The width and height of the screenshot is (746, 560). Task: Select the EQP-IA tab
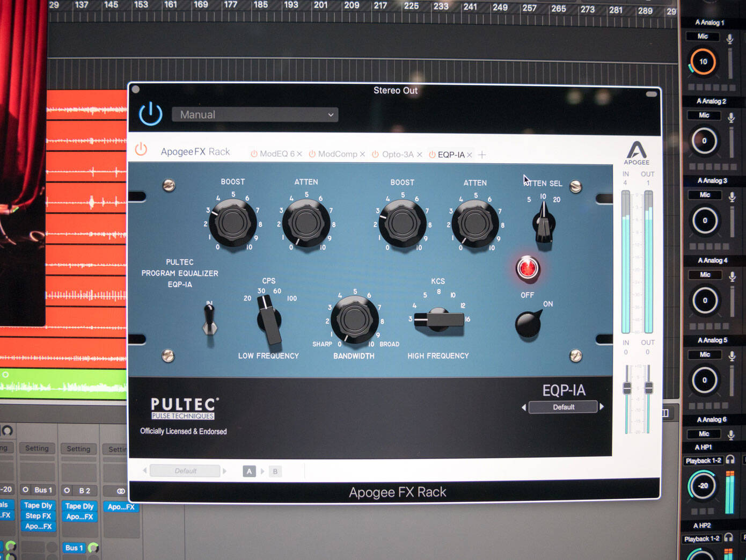coord(451,155)
